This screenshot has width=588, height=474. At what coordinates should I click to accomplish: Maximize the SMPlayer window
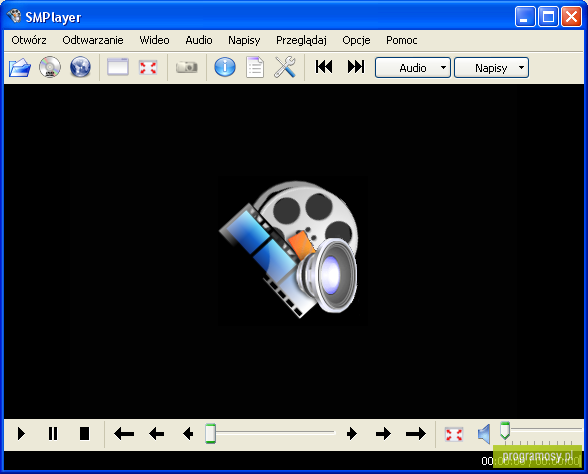click(x=548, y=16)
